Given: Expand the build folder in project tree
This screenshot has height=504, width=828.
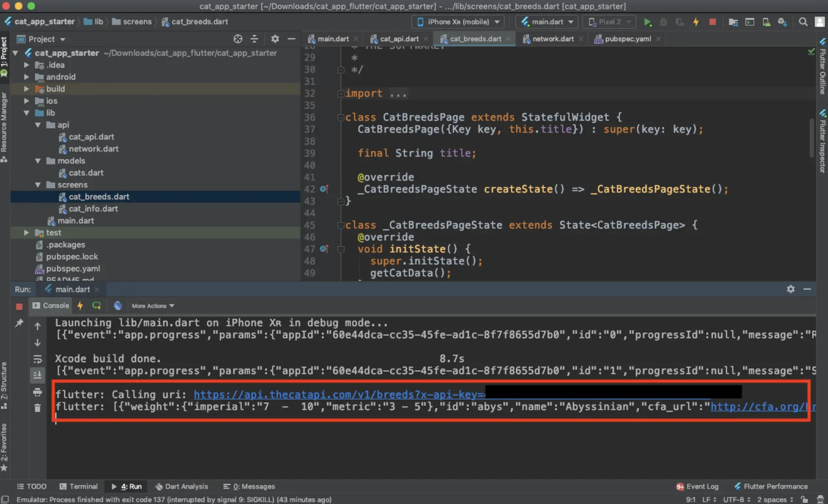Looking at the screenshot, I should click(27, 89).
